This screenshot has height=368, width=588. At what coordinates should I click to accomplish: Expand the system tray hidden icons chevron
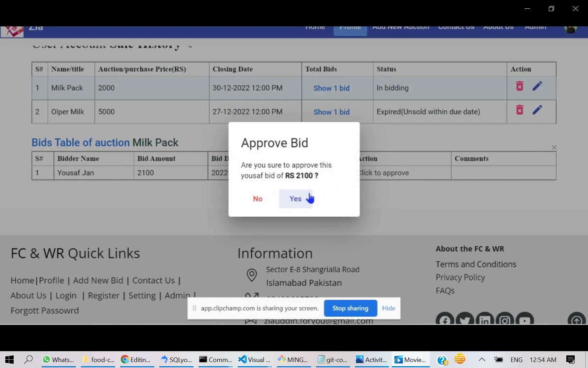click(482, 360)
